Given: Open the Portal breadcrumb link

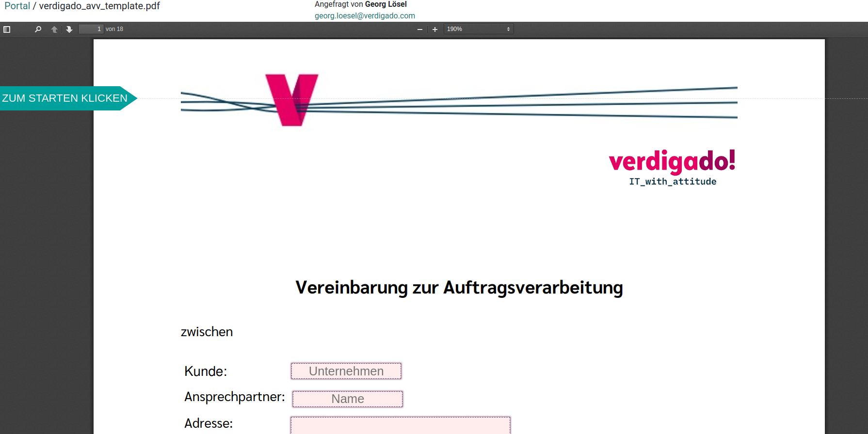Looking at the screenshot, I should coord(17,6).
